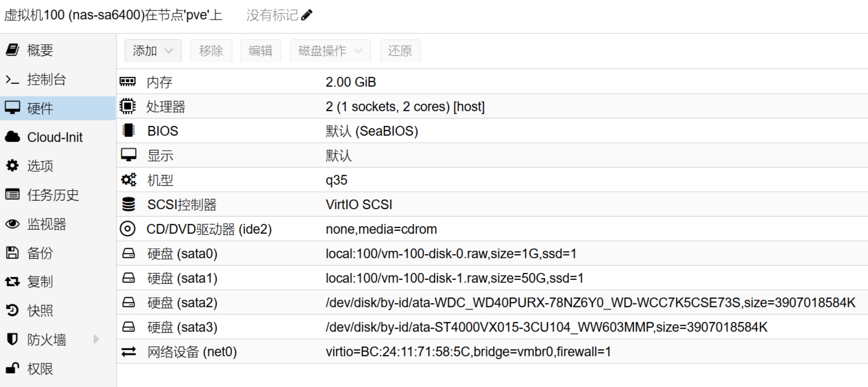Click the network device (net0) arrows icon

[x=128, y=352]
